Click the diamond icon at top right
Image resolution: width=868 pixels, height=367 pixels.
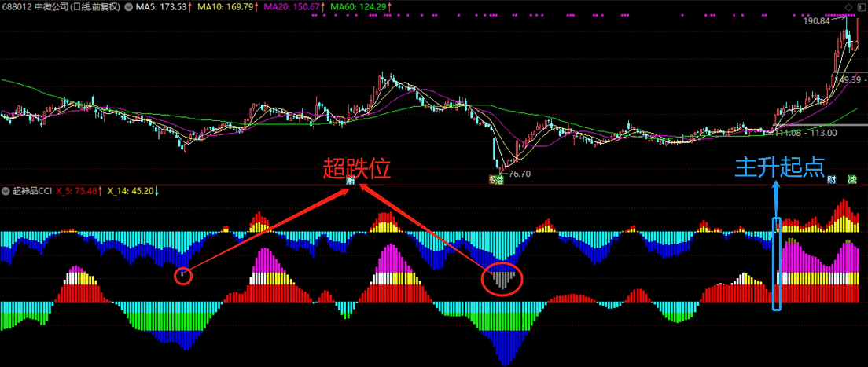tap(848, 6)
